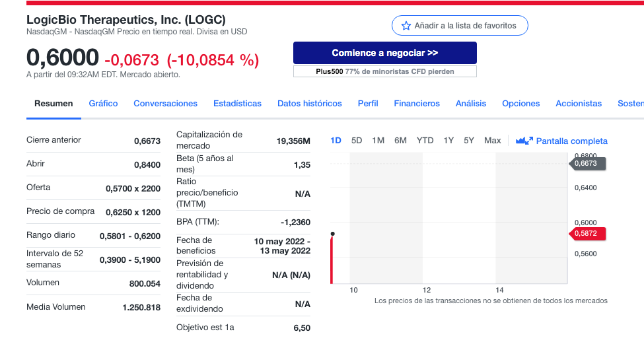644x350 pixels.
Task: Click the percent change (-10,0854 %)
Action: tap(213, 60)
